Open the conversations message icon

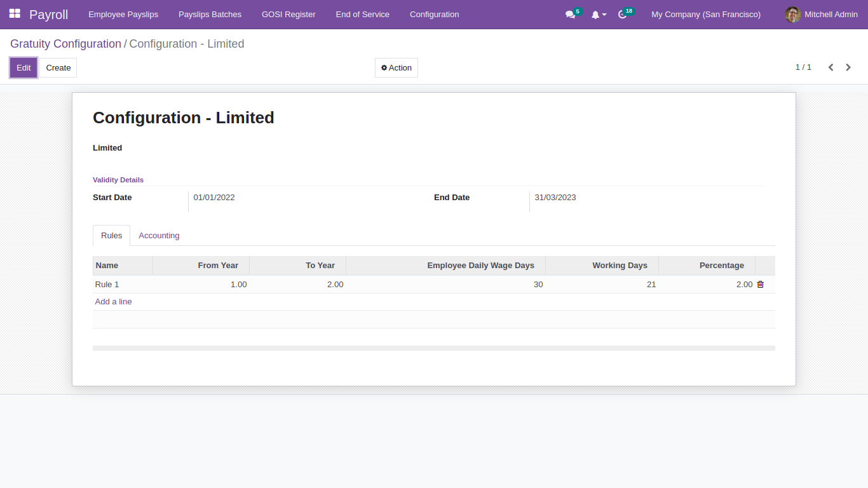pyautogui.click(x=570, y=15)
